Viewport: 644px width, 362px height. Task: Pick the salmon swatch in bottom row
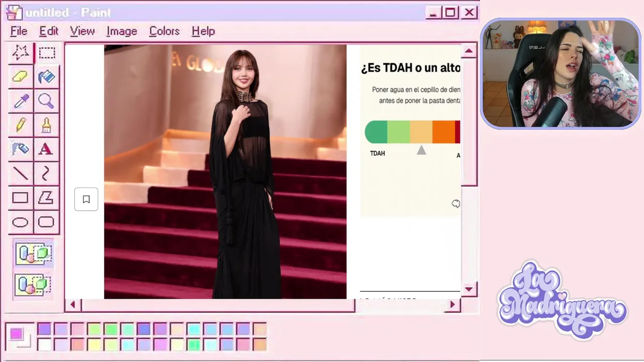point(78,345)
